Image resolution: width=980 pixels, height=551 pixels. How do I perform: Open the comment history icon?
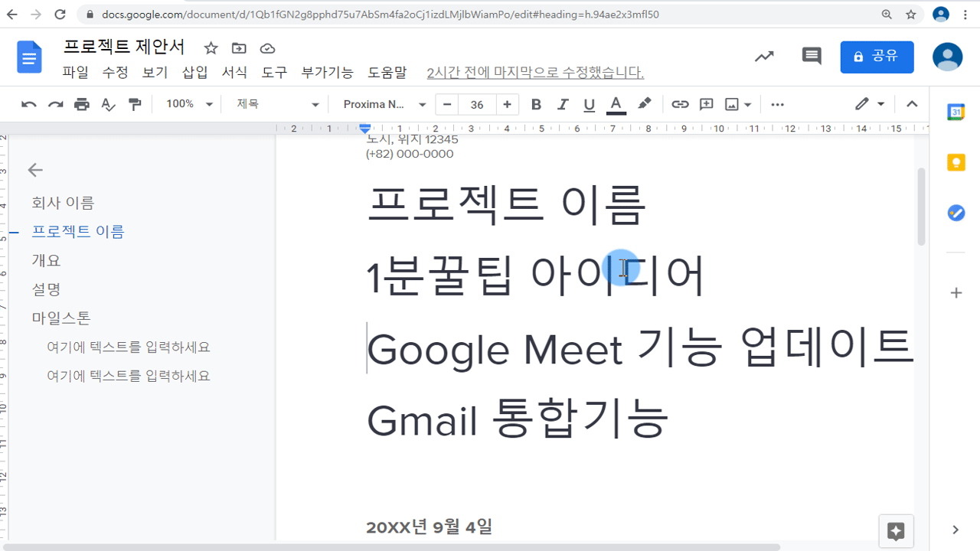811,56
